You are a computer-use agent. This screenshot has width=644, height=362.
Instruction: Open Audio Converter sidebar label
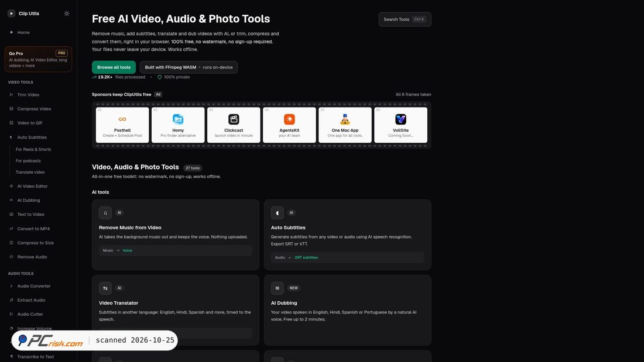[x=34, y=286]
